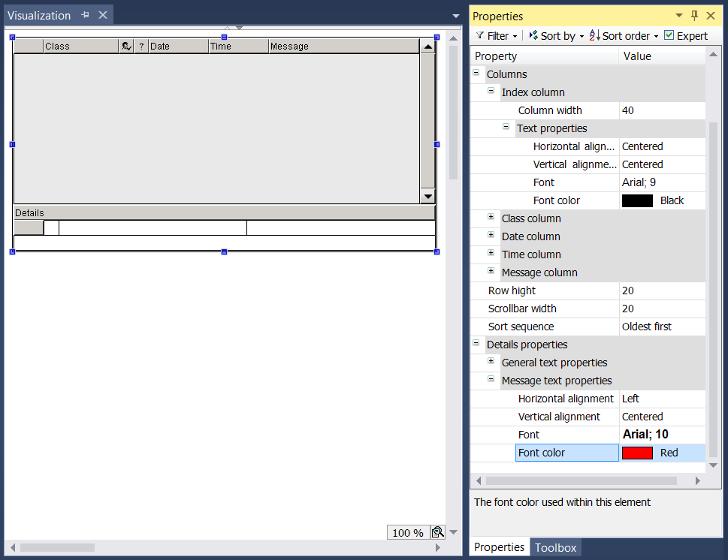The width and height of the screenshot is (728, 560).
Task: Select the Properties bottom tab
Action: pos(499,547)
